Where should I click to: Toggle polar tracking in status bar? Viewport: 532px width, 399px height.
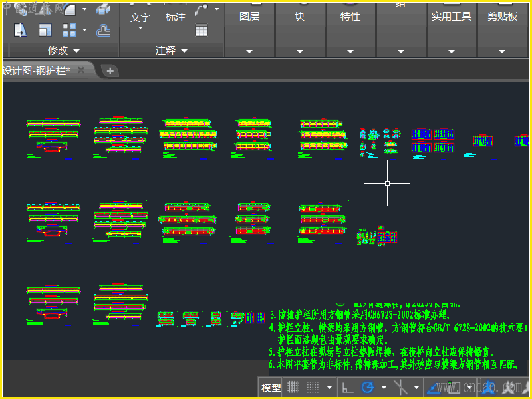click(x=367, y=388)
